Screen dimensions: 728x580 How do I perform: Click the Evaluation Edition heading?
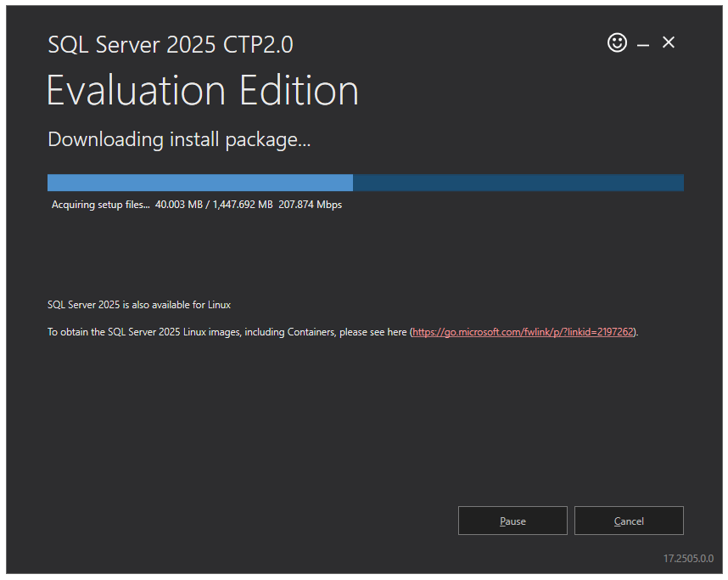pyautogui.click(x=202, y=90)
